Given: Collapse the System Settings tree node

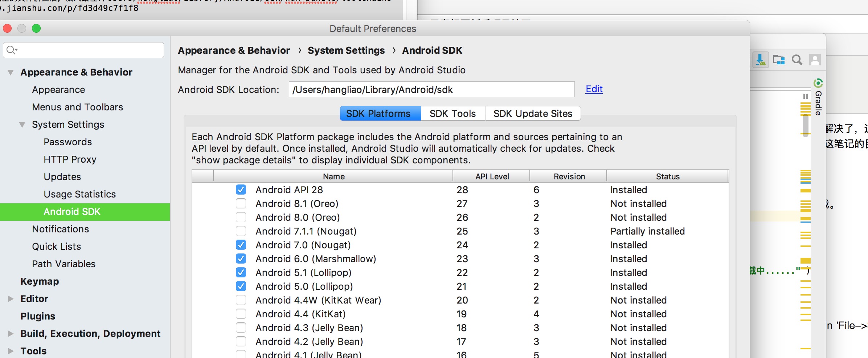Looking at the screenshot, I should click(22, 125).
